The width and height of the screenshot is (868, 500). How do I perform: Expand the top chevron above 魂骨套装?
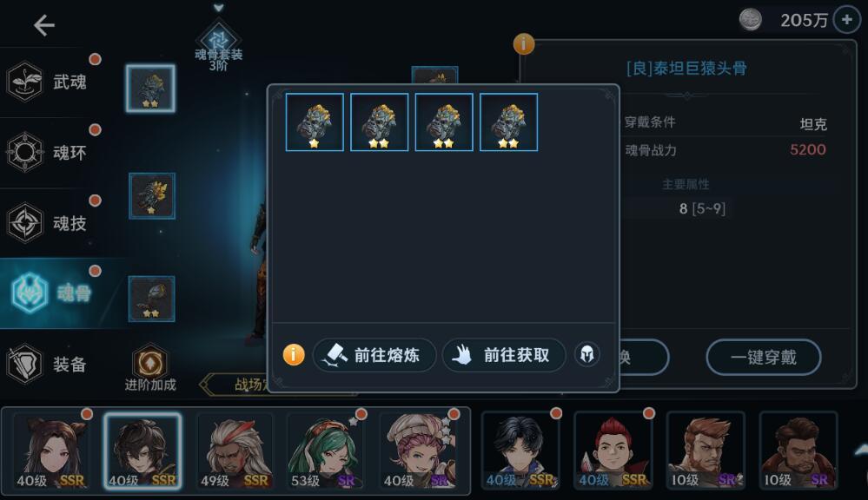(219, 8)
